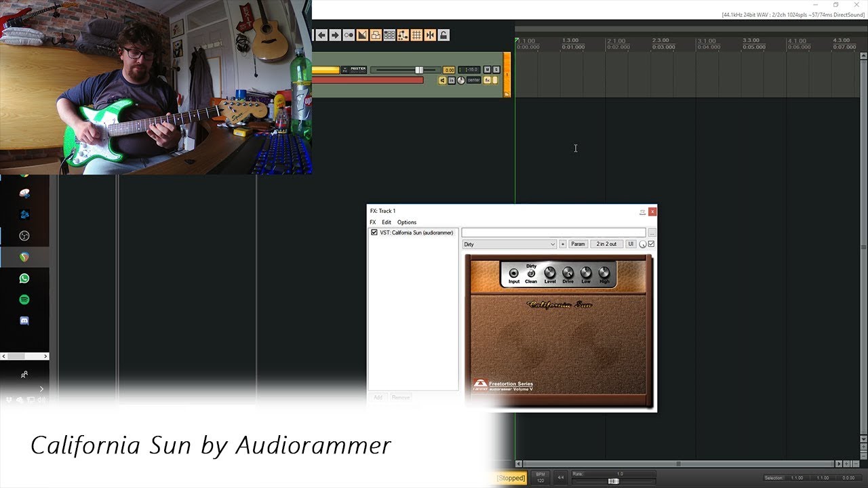This screenshot has width=868, height=488.
Task: Click the redo arrow in the REAPER toolbar
Action: (335, 35)
